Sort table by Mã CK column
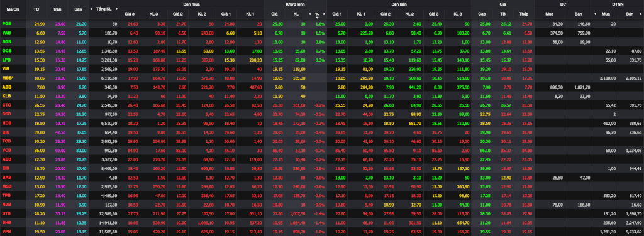Screen dimensions: 644x236 coord(13,9)
